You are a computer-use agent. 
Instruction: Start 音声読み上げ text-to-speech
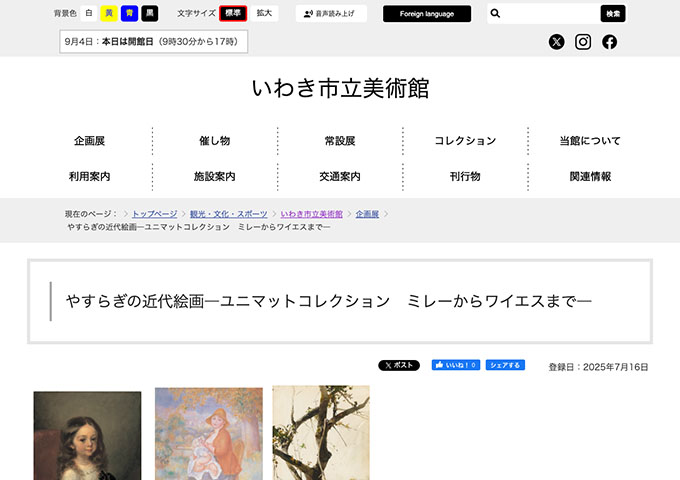click(331, 14)
